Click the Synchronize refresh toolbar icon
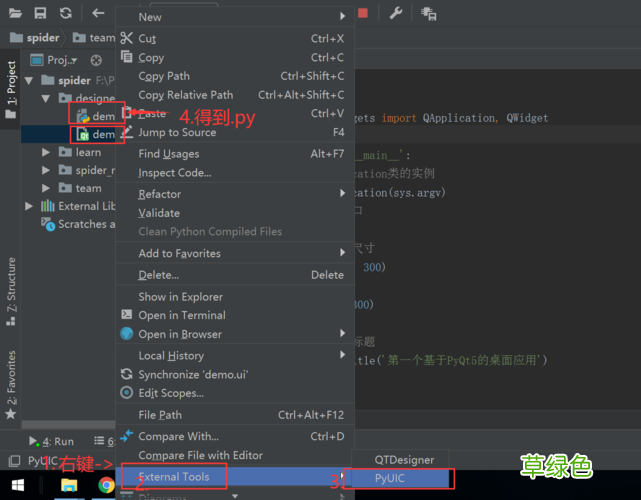The image size is (641, 500). [x=66, y=13]
